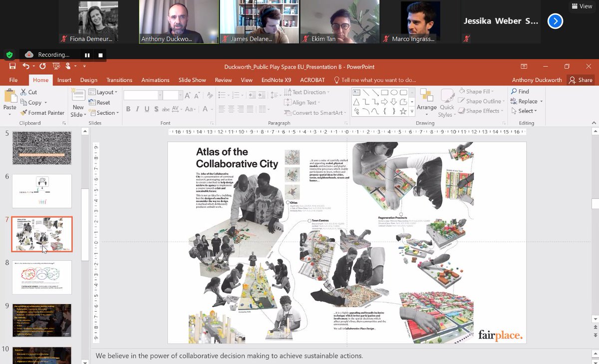This screenshot has width=599, height=364.
Task: Stop the Zoom recording
Action: pos(100,55)
